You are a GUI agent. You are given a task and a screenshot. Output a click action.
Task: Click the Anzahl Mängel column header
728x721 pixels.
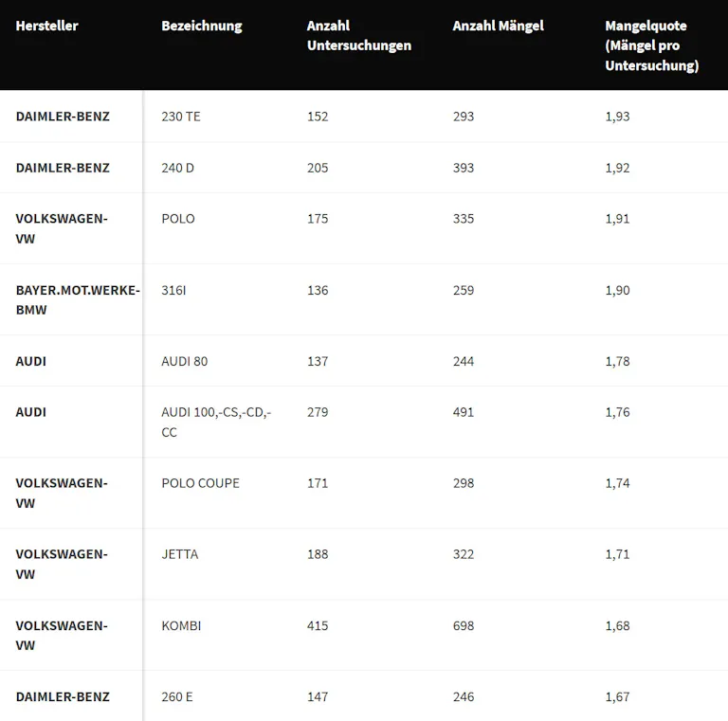pos(498,26)
